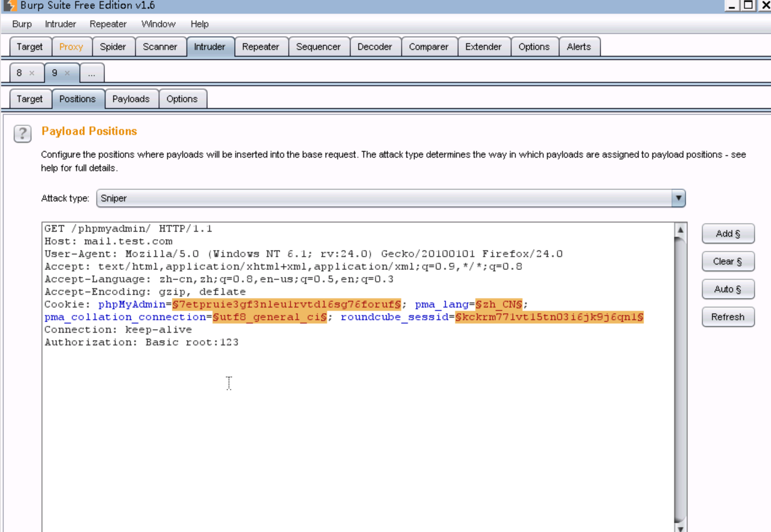Select intruder attack tab 8
This screenshot has height=532, width=771.
point(20,73)
